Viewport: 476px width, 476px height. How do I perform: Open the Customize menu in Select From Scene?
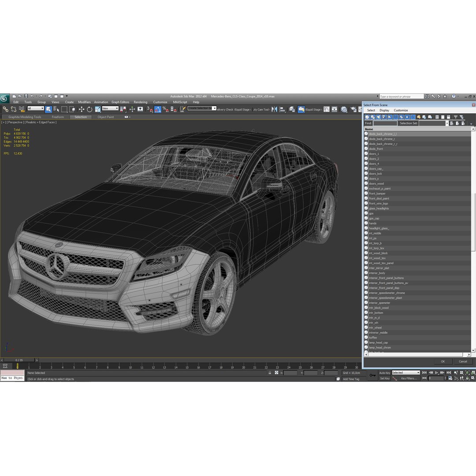[401, 110]
